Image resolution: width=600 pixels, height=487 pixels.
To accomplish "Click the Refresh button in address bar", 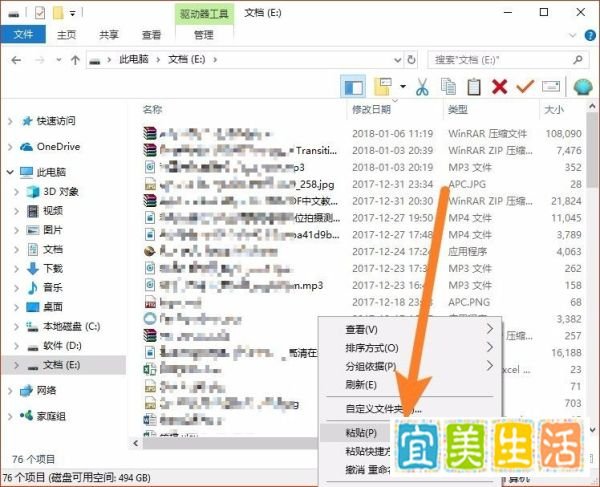I will [x=411, y=60].
